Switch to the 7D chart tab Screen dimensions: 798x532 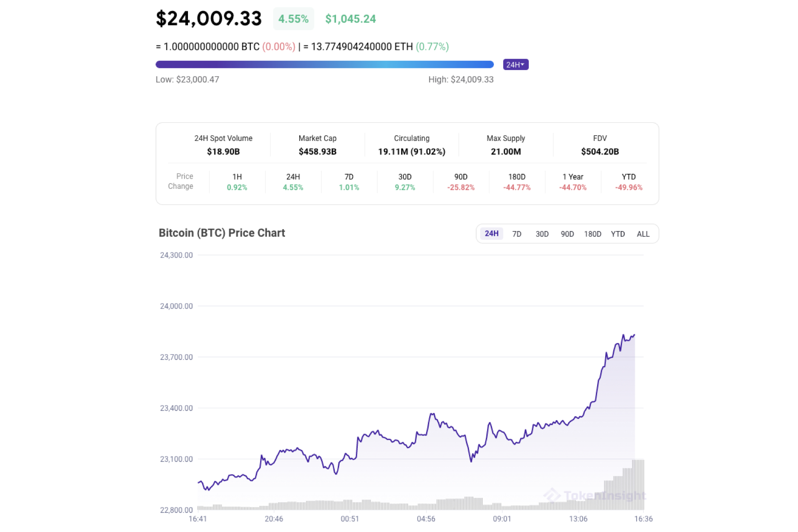[516, 234]
